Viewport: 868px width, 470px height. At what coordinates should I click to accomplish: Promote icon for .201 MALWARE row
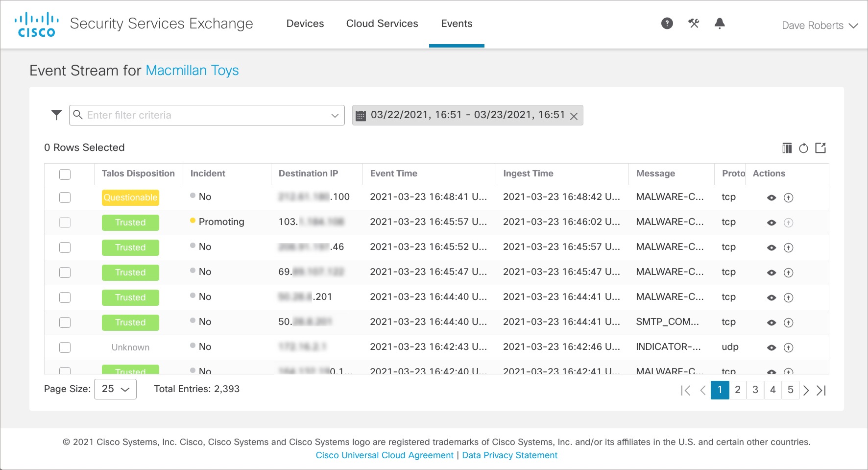tap(788, 298)
